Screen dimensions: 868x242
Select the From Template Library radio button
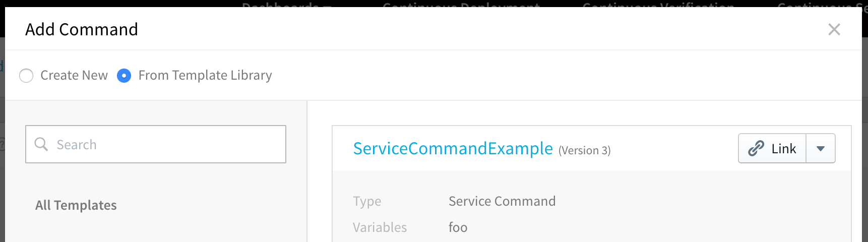coord(124,76)
